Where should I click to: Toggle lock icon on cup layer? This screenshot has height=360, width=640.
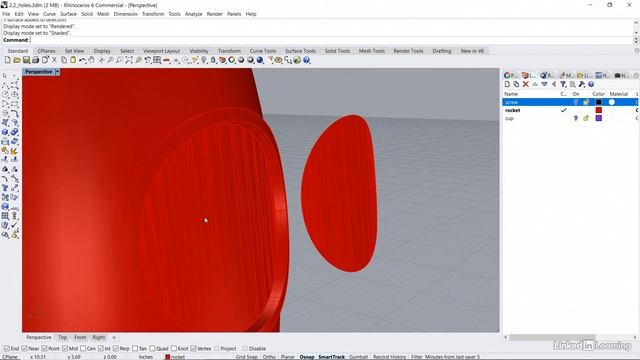tap(586, 118)
